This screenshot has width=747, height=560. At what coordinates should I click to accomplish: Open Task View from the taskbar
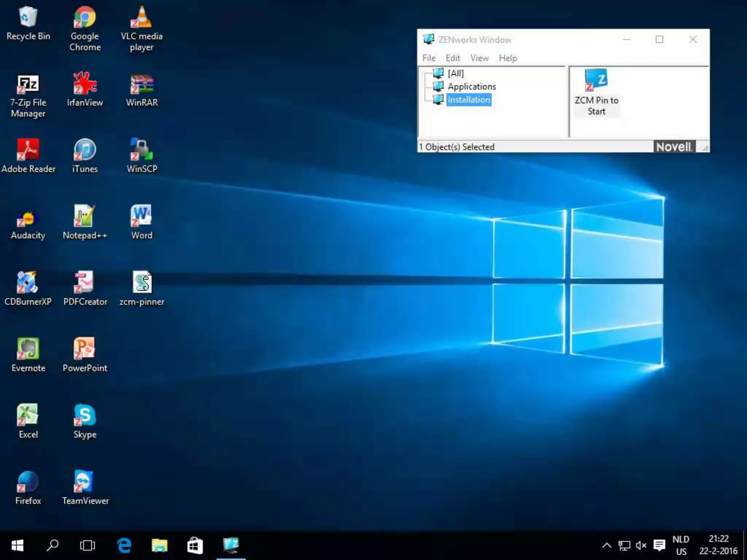88,545
